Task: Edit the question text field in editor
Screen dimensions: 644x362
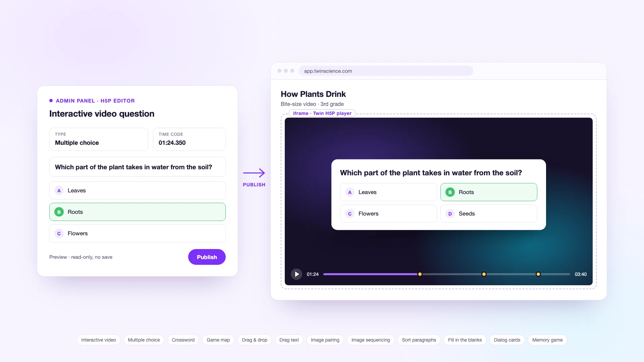Action: point(138,167)
